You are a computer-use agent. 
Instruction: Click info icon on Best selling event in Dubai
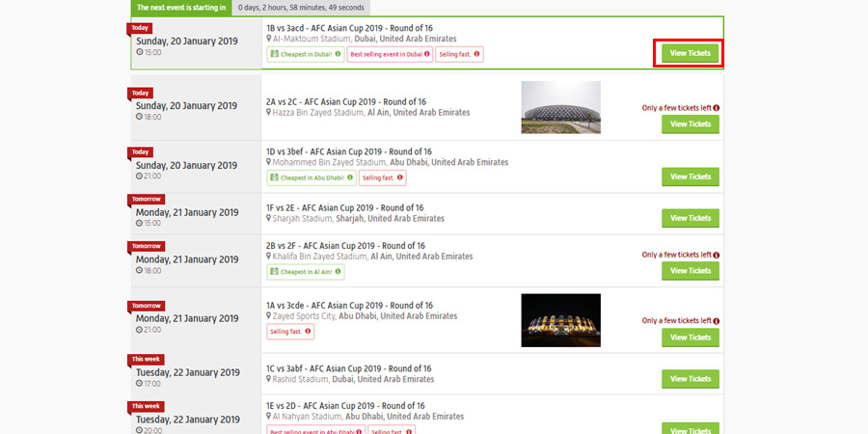tap(427, 54)
